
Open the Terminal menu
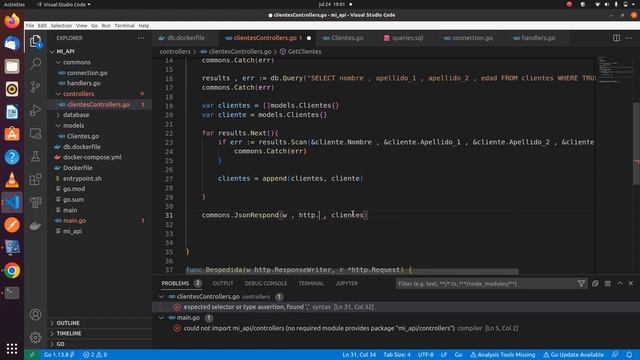(x=124, y=25)
